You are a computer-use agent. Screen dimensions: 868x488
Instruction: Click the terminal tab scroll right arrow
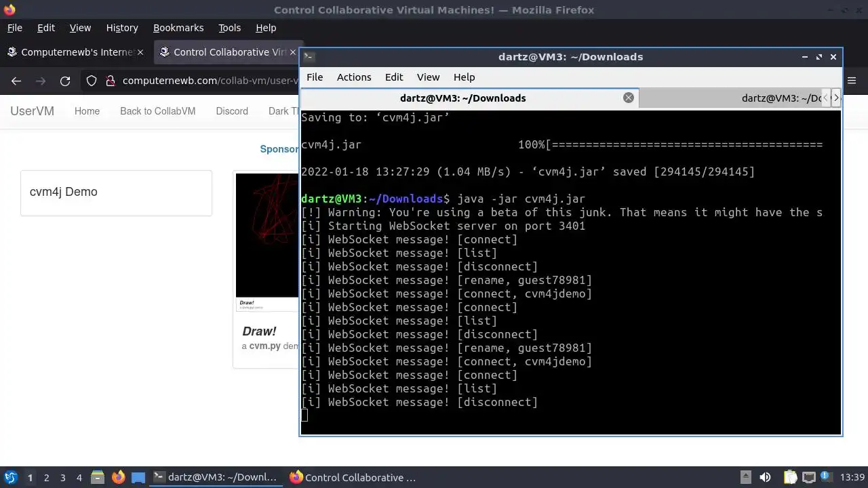tap(835, 98)
